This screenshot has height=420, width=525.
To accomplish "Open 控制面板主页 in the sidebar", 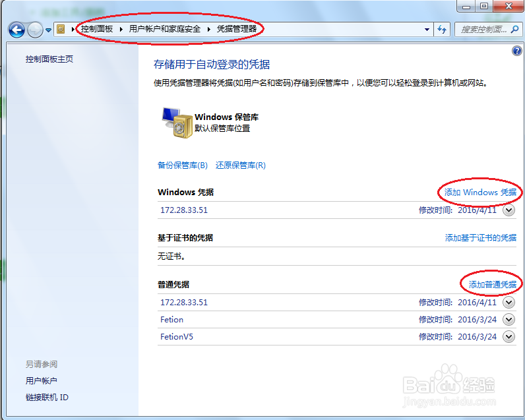I will coord(49,59).
